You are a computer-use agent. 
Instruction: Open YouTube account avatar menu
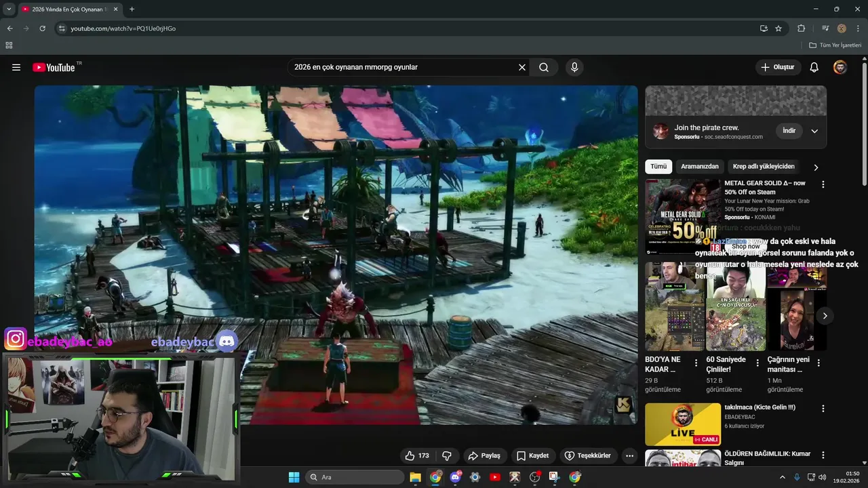click(x=840, y=67)
